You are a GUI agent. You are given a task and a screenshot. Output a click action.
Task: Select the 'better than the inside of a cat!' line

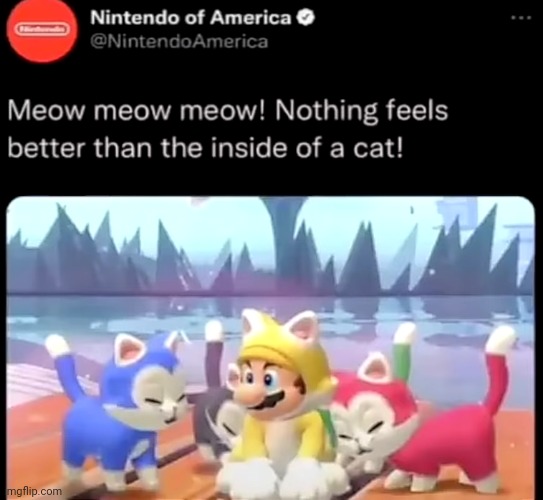(x=206, y=148)
